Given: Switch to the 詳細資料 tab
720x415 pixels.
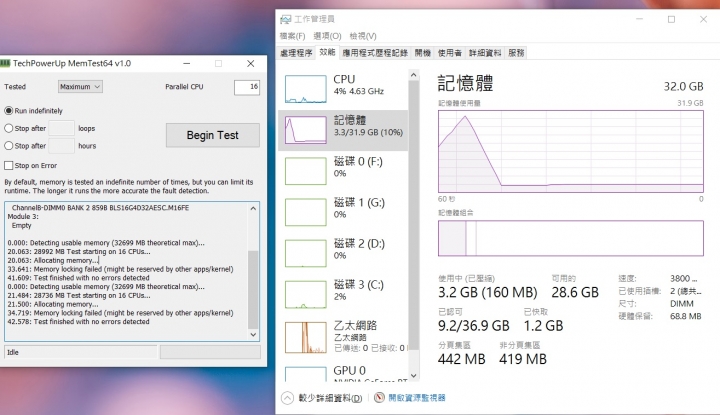Looking at the screenshot, I should pyautogui.click(x=485, y=53).
